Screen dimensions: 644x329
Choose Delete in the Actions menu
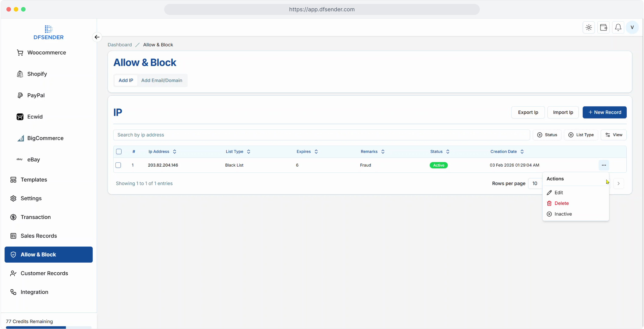tap(561, 203)
